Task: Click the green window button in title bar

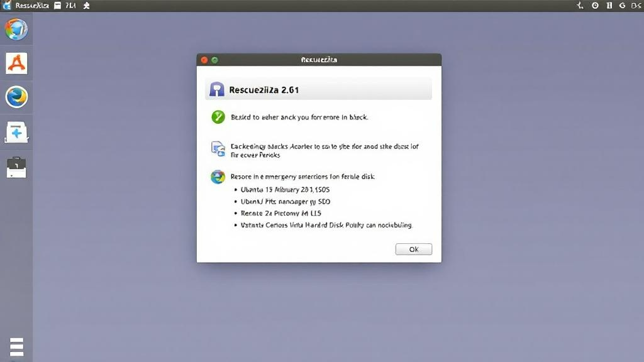Action: tap(214, 60)
